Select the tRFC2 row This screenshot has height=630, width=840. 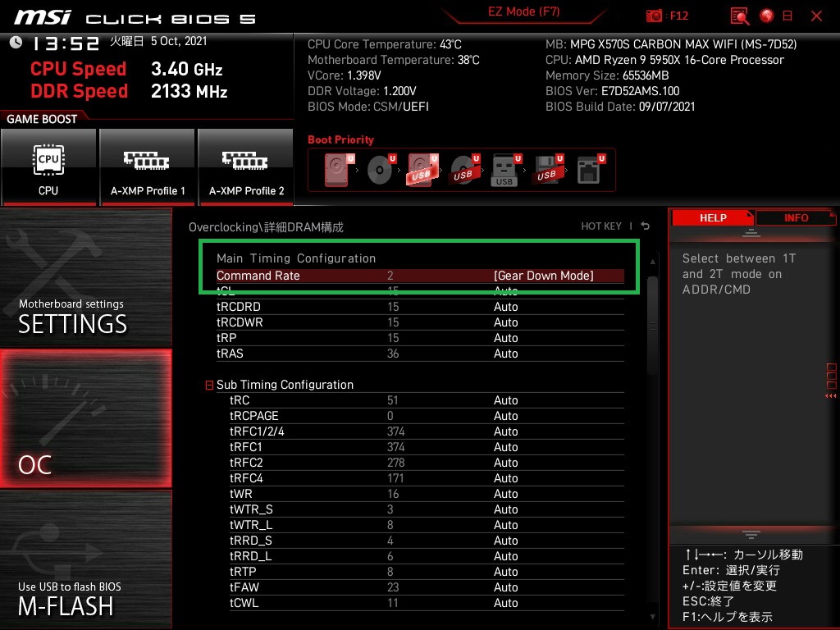(x=427, y=463)
